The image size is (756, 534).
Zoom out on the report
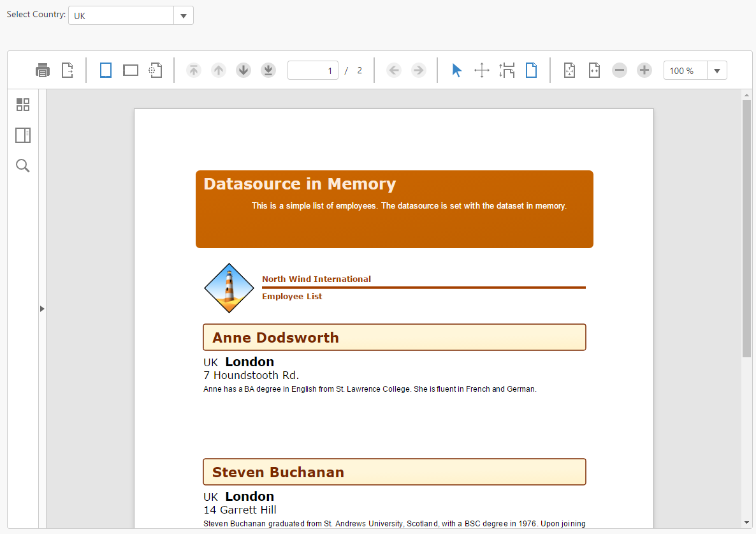619,70
